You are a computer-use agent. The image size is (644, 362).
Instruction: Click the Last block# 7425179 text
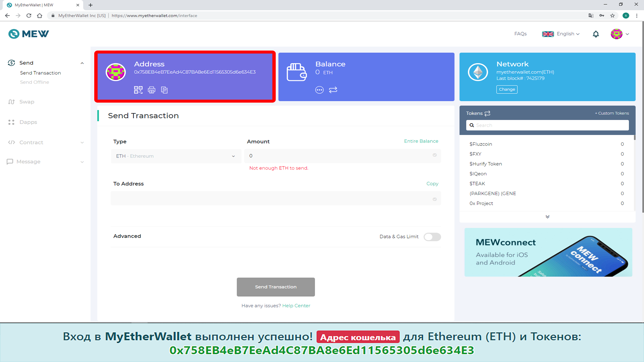520,78
